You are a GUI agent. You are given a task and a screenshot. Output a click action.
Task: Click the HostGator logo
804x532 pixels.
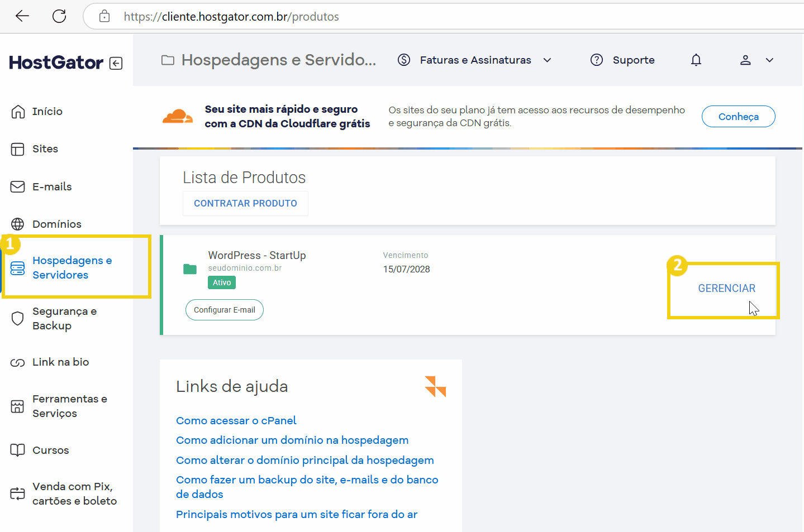click(56, 63)
